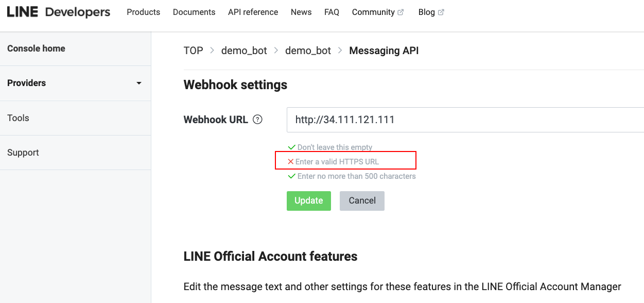Open the first demo_bot breadcrumb link
The height and width of the screenshot is (303, 644).
(x=244, y=50)
